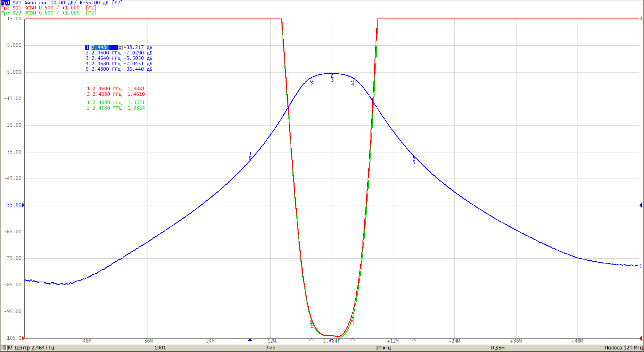Screen dimensions: 644x352
Task: Click the Полоса 120 МГц span field
Action: coord(624,348)
